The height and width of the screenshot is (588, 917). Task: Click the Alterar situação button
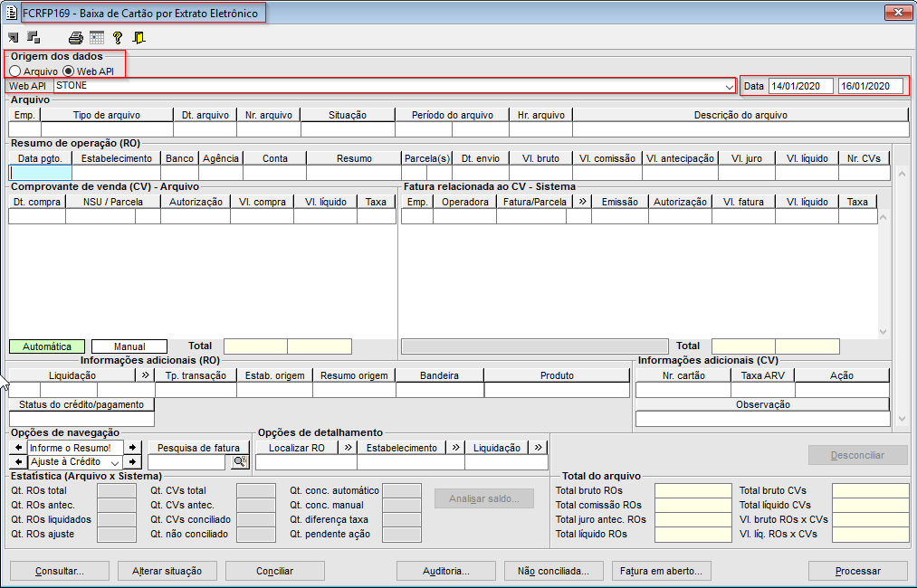pos(167,571)
